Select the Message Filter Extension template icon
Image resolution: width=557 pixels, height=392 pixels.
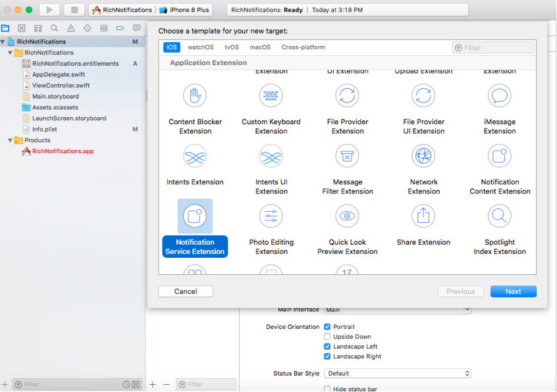(x=347, y=156)
